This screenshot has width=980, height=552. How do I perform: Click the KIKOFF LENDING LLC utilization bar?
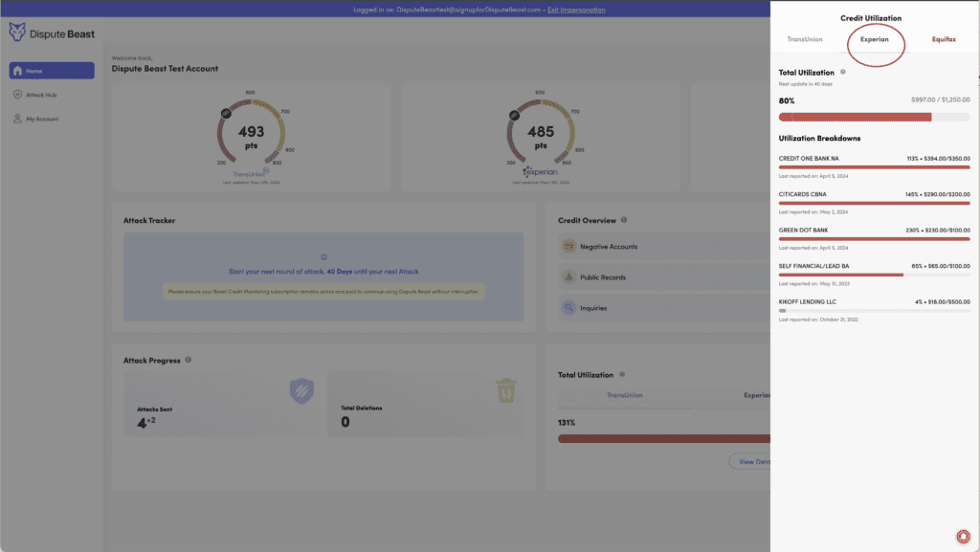click(x=875, y=310)
